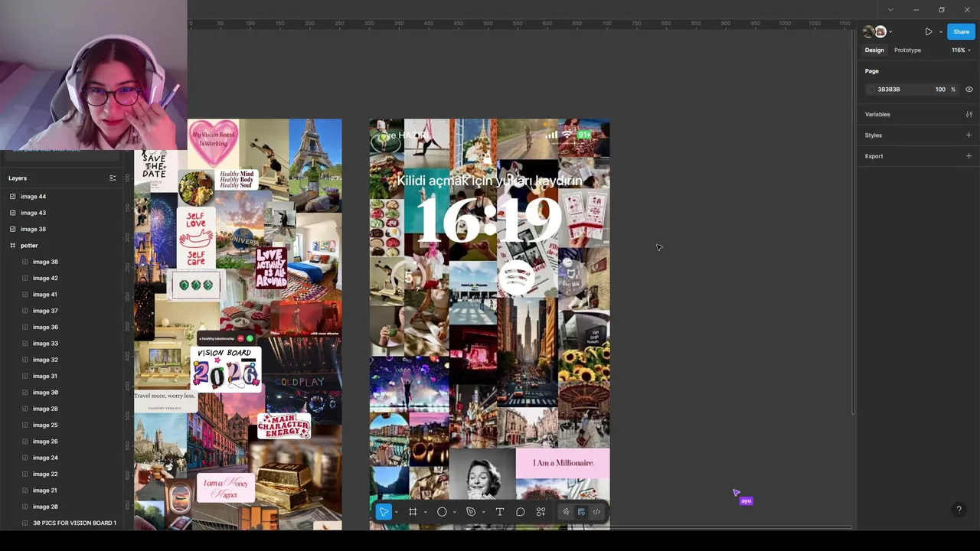The height and width of the screenshot is (551, 980).
Task: Click the Vision Board 2026 sticker on the canvas
Action: [x=226, y=369]
